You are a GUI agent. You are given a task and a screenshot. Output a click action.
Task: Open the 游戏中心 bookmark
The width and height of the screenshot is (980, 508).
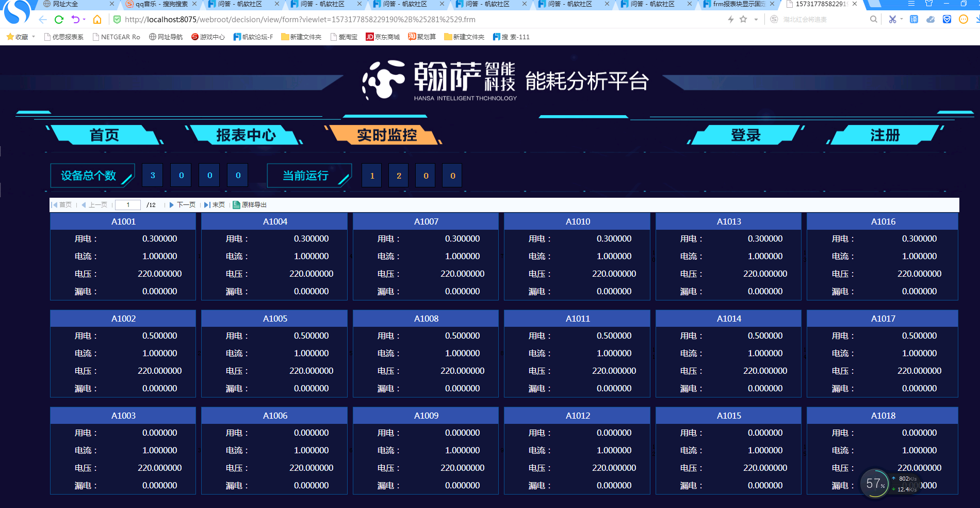point(208,37)
